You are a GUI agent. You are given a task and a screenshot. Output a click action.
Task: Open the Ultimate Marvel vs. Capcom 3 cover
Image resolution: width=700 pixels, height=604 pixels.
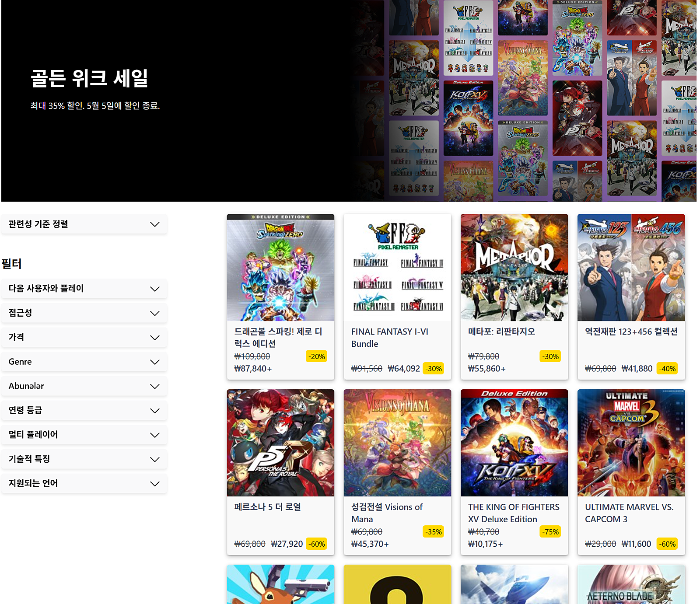[x=631, y=443]
